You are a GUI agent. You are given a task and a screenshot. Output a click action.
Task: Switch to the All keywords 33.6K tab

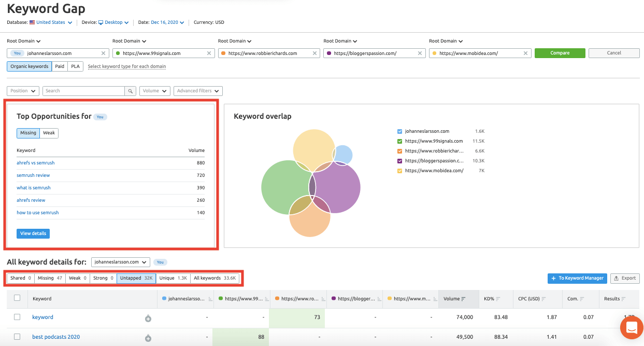(x=215, y=278)
